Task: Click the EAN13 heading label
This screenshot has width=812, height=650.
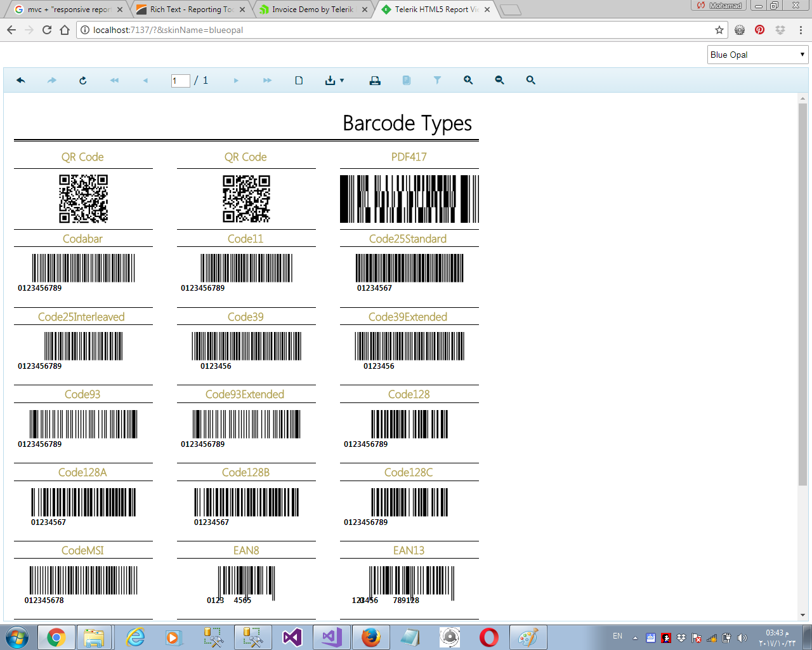Action: pyautogui.click(x=409, y=550)
